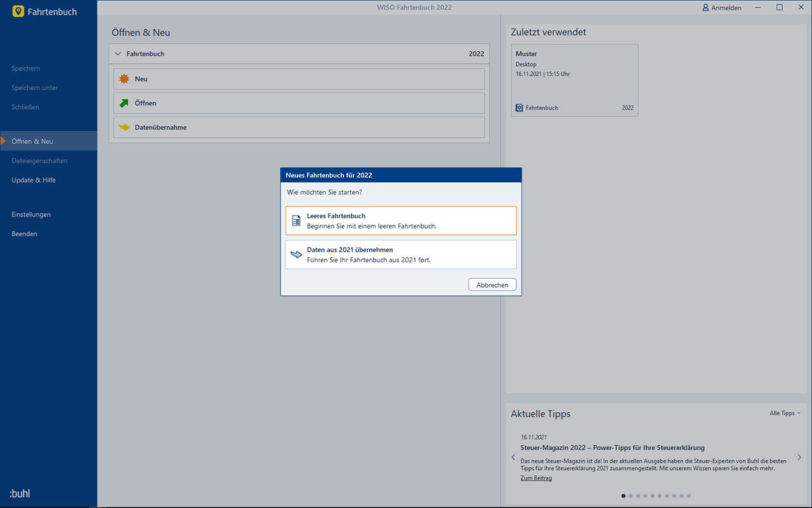Click the Datenübernahme row button

(x=299, y=127)
